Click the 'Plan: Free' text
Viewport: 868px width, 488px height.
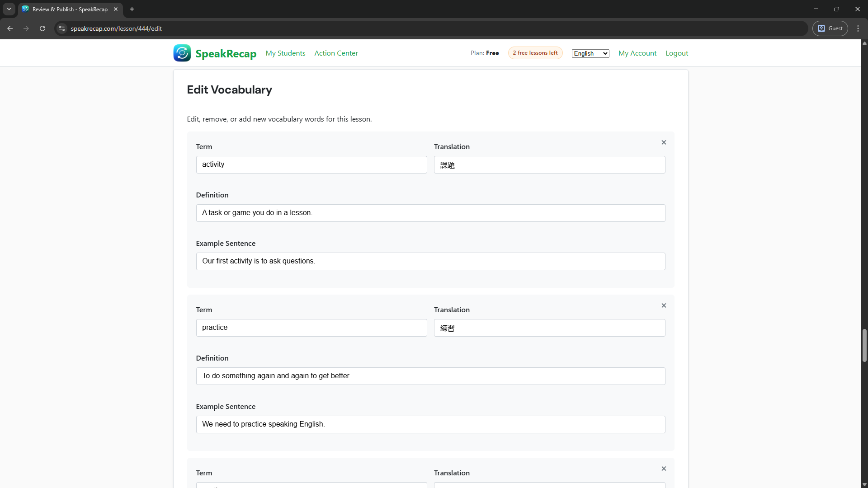coord(485,53)
